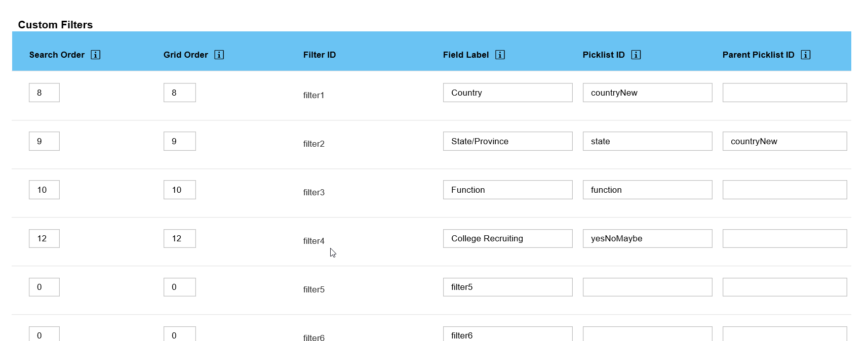Screen dimensions: 868x341
Task: Focus the filter2 parent picklist countryNew field
Action: coord(784,141)
